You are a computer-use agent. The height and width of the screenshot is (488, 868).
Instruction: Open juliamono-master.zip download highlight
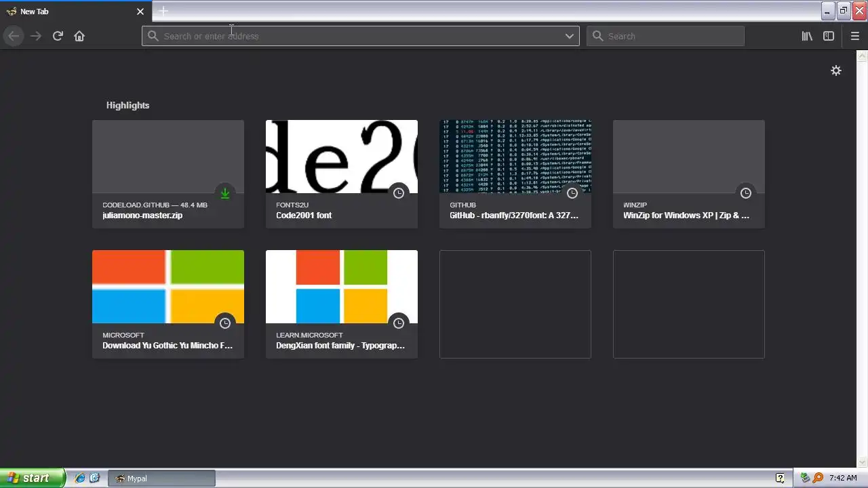168,174
